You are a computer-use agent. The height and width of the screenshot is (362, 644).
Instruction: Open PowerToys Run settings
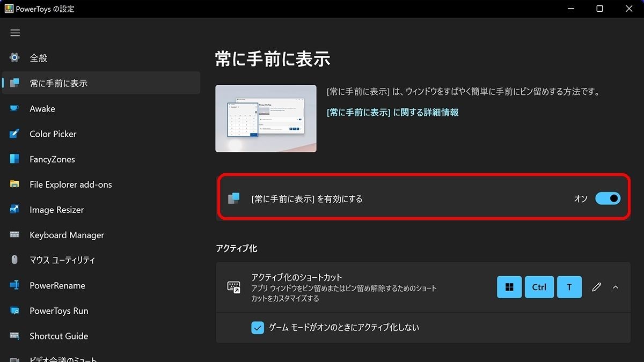click(x=101, y=311)
